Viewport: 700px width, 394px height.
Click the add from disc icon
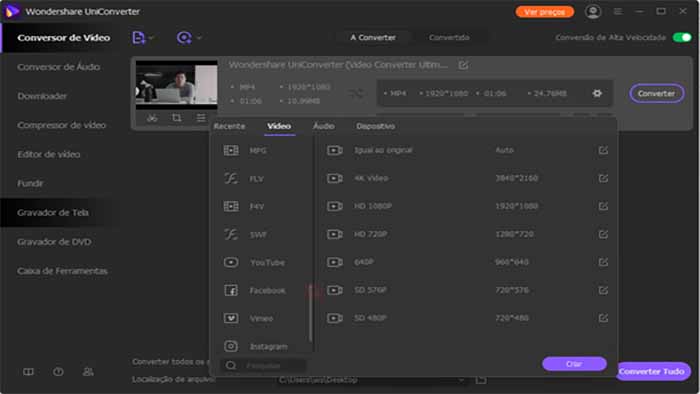pos(184,38)
